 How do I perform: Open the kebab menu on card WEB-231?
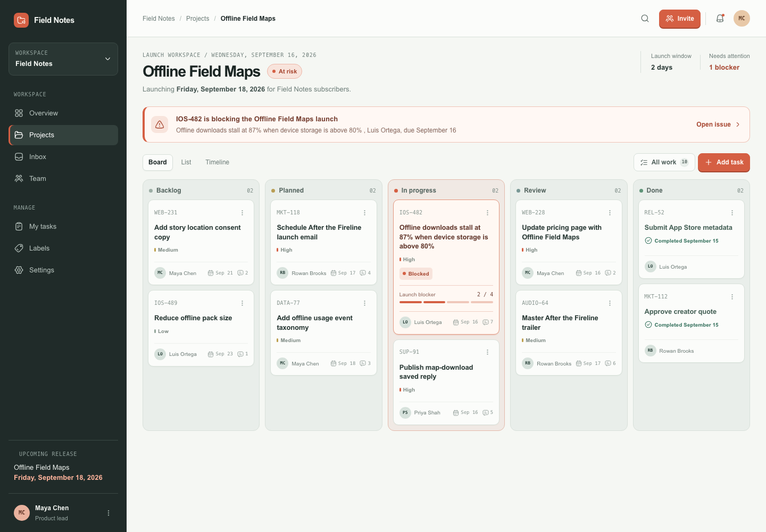(x=242, y=213)
